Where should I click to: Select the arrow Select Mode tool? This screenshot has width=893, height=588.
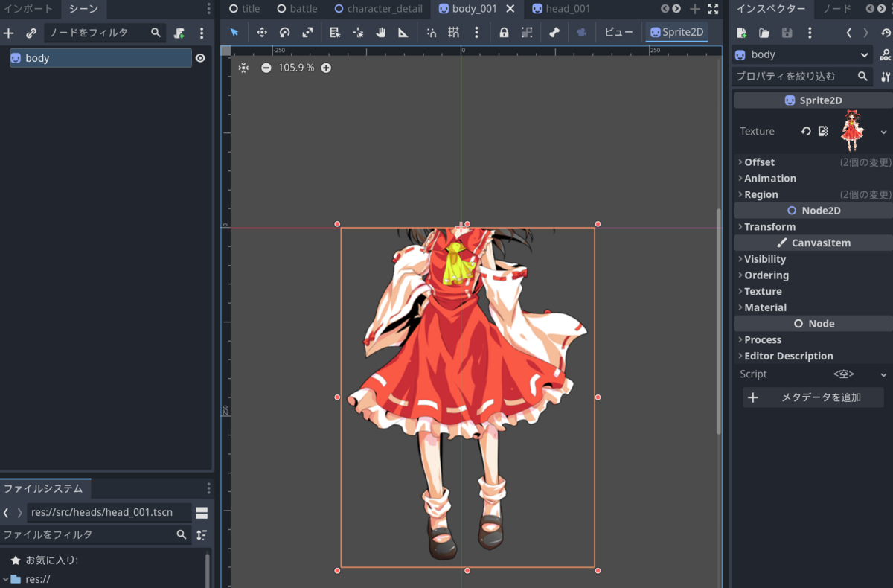234,33
